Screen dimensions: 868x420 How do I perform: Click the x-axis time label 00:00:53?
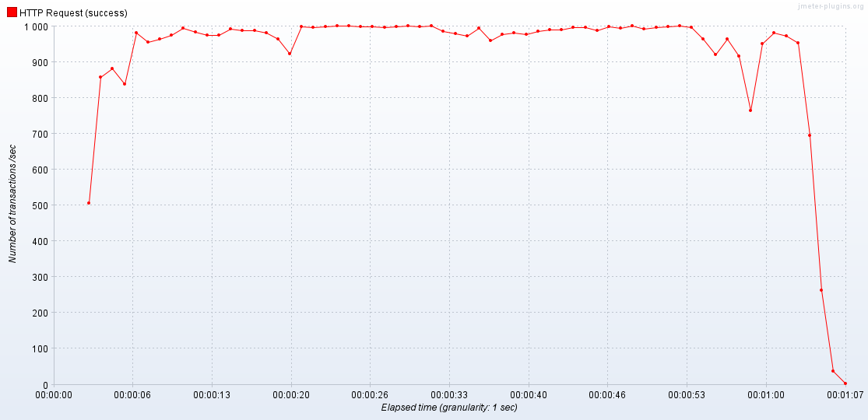(687, 395)
